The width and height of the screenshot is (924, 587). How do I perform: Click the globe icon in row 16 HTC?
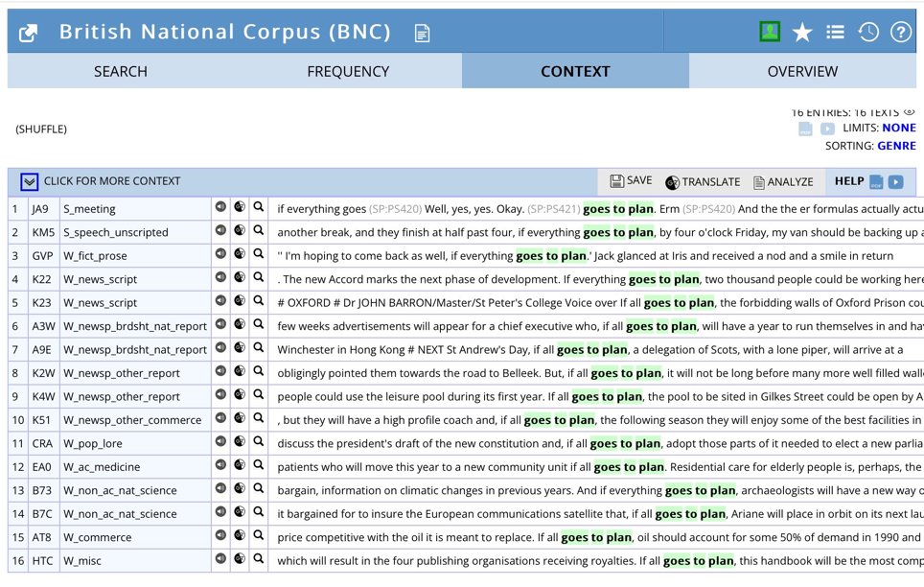point(240,558)
